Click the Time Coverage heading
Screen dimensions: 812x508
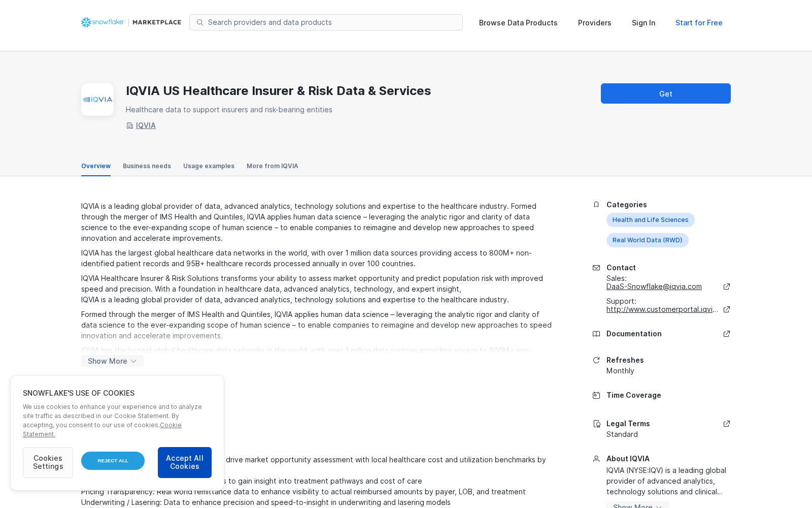click(x=634, y=395)
